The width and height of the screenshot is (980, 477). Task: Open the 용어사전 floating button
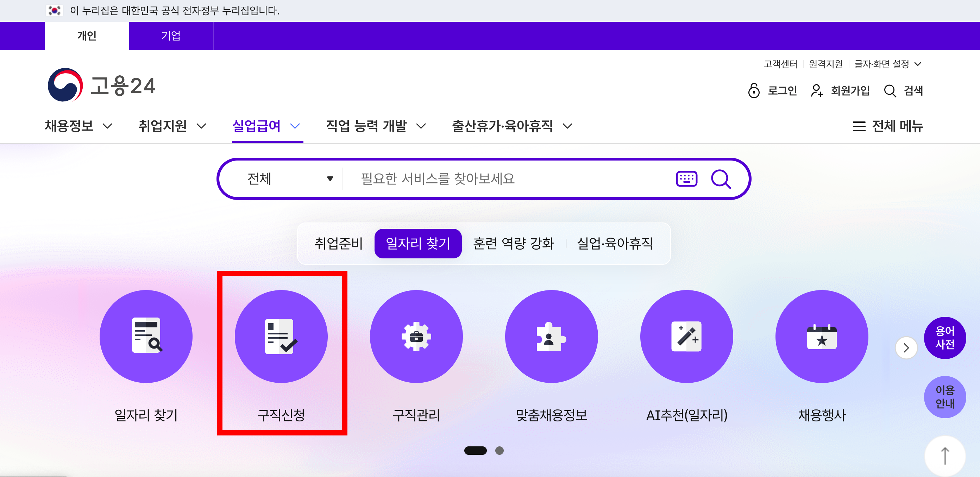[945, 337]
